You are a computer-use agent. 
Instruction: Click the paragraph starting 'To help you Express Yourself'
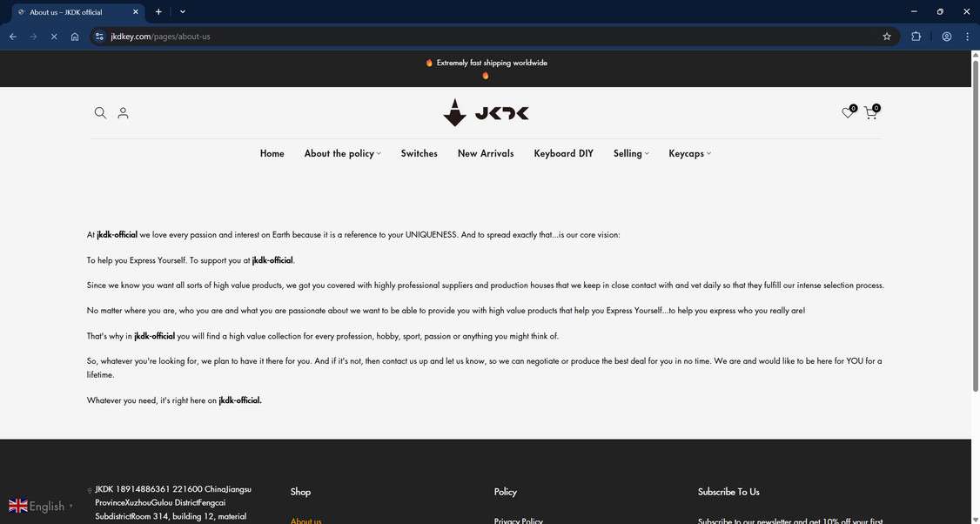191,260
